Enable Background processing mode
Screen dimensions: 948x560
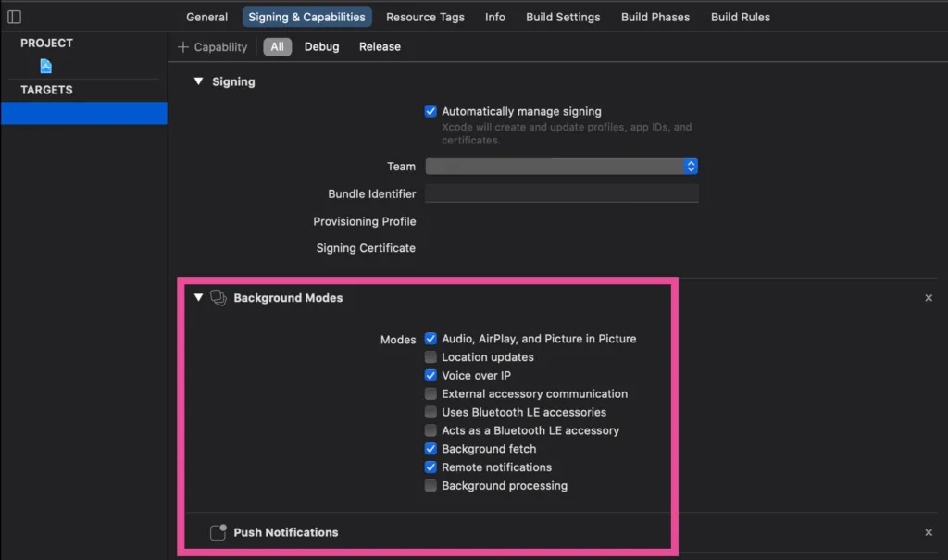coord(430,486)
